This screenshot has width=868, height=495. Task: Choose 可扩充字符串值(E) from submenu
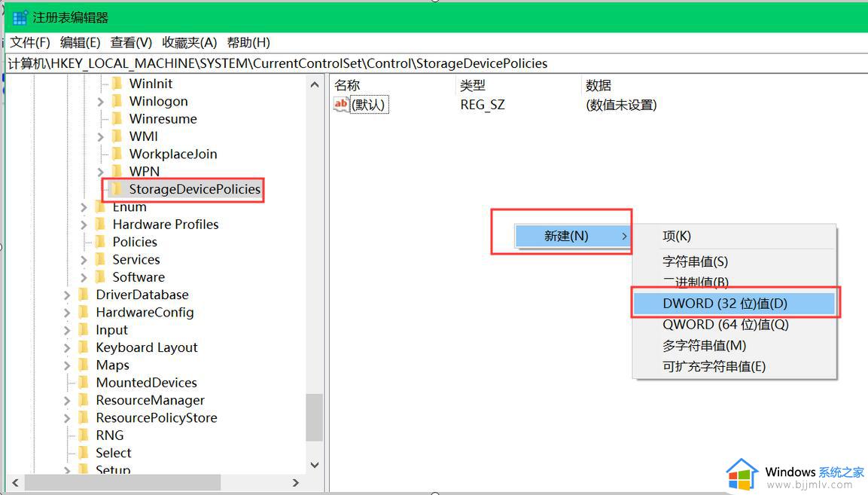pyautogui.click(x=734, y=366)
